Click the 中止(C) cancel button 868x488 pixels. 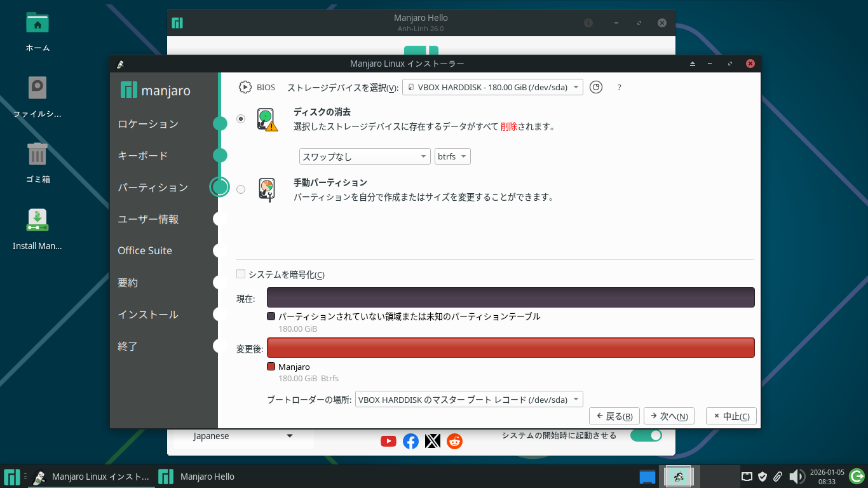[x=731, y=416]
